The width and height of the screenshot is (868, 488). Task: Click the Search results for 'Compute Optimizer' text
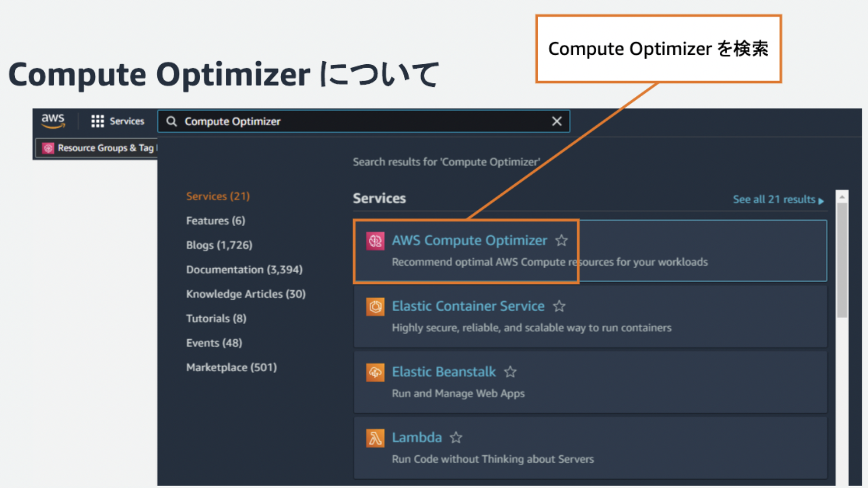[446, 162]
